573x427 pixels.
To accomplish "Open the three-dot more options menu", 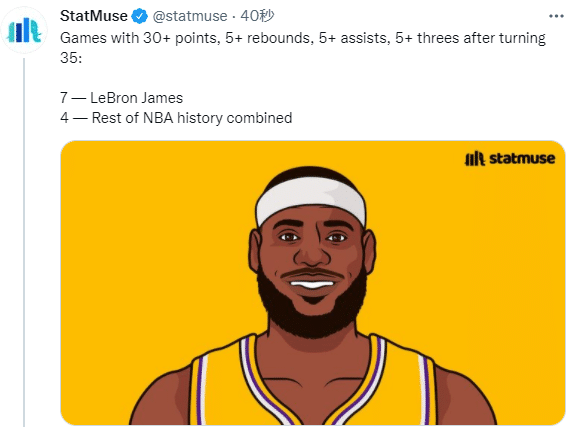I will (x=556, y=16).
